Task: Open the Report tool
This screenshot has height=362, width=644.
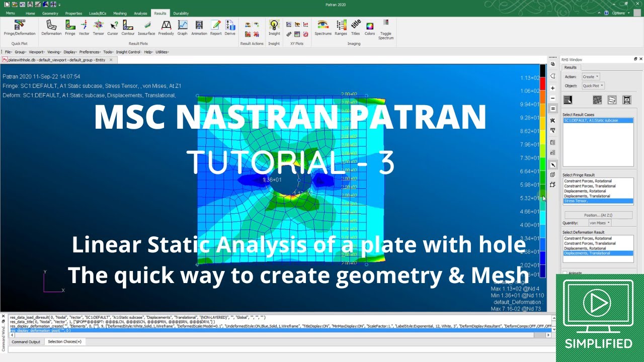Action: point(216,28)
